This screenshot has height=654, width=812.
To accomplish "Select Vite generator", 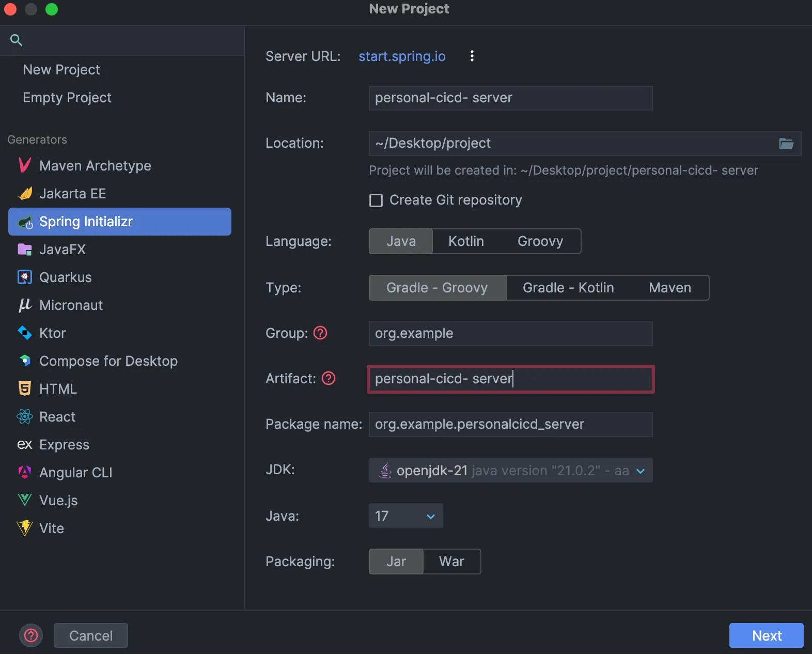I will (x=120, y=528).
